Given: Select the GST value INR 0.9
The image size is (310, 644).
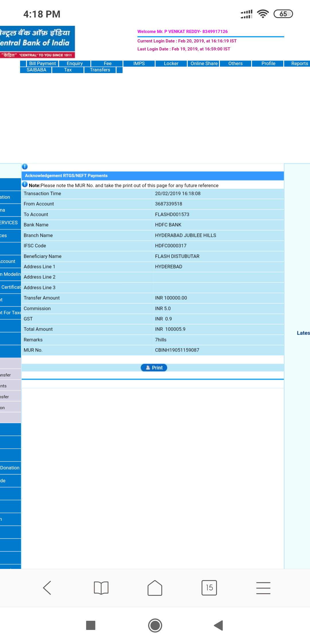Looking at the screenshot, I should (x=163, y=319).
